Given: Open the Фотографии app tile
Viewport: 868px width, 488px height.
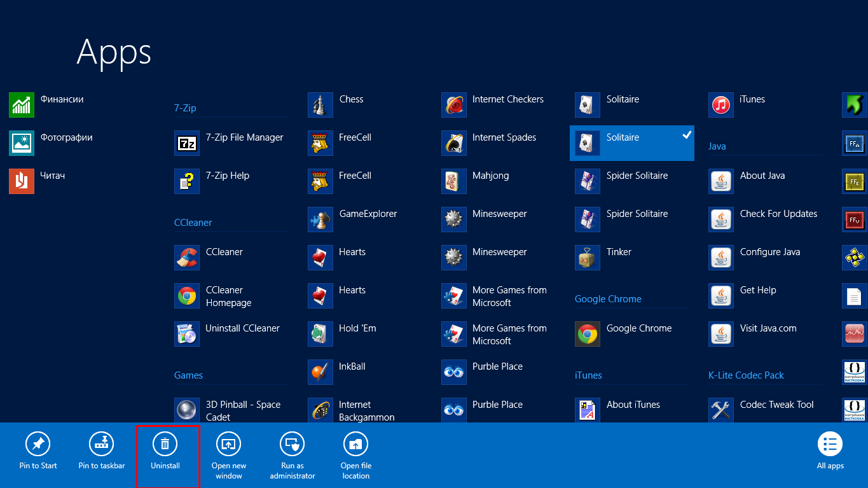Looking at the screenshot, I should click(x=50, y=143).
